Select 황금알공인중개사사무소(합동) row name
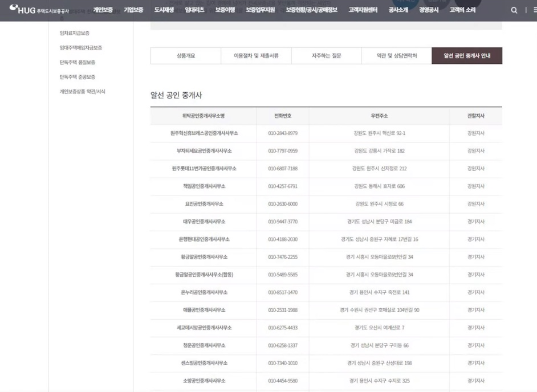Viewport: 537px width, 392px height. point(204,275)
